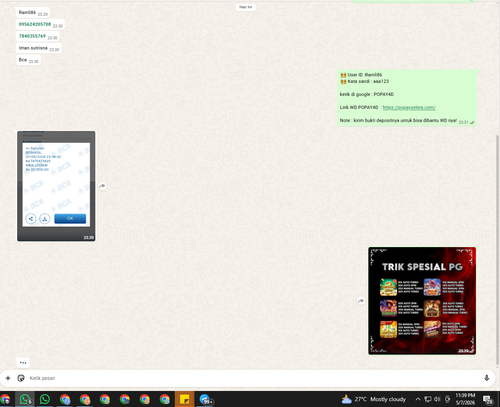Select the Iman sutrisna message bubble
The image size is (500, 407).
click(38, 48)
